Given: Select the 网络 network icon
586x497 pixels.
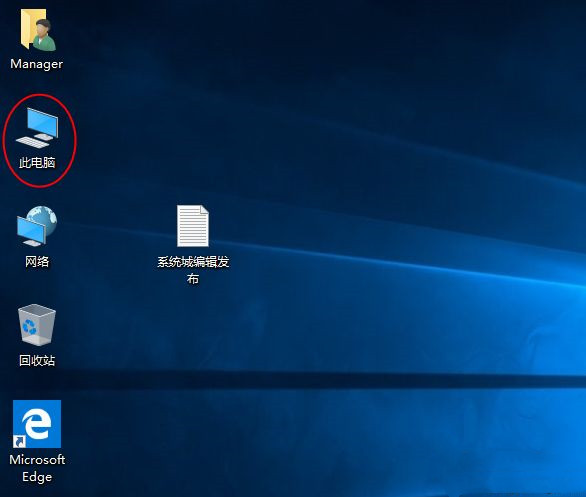Looking at the screenshot, I should 37,226.
